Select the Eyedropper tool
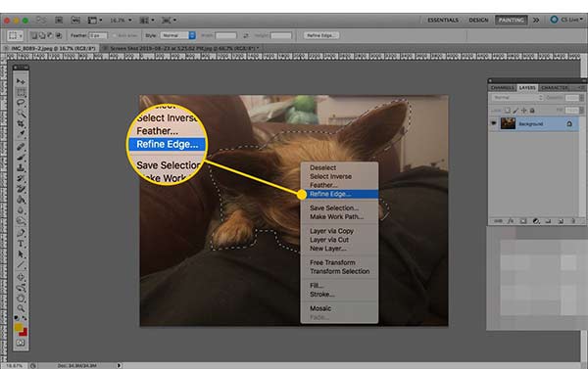 tap(21, 134)
